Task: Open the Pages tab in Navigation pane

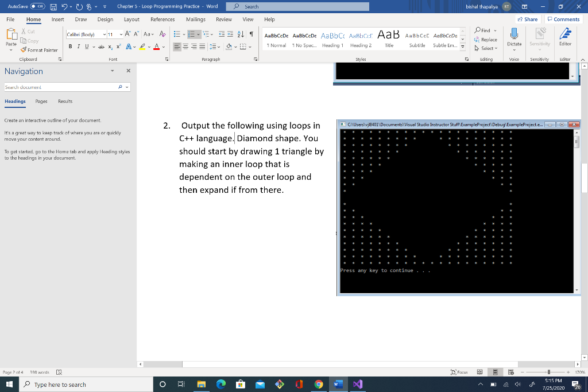Action: click(41, 101)
